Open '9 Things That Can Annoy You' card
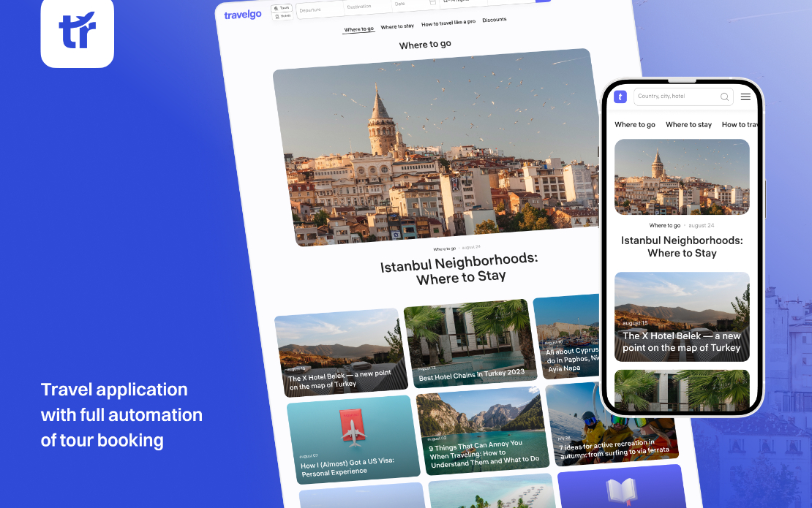This screenshot has width=812, height=508. pyautogui.click(x=483, y=431)
